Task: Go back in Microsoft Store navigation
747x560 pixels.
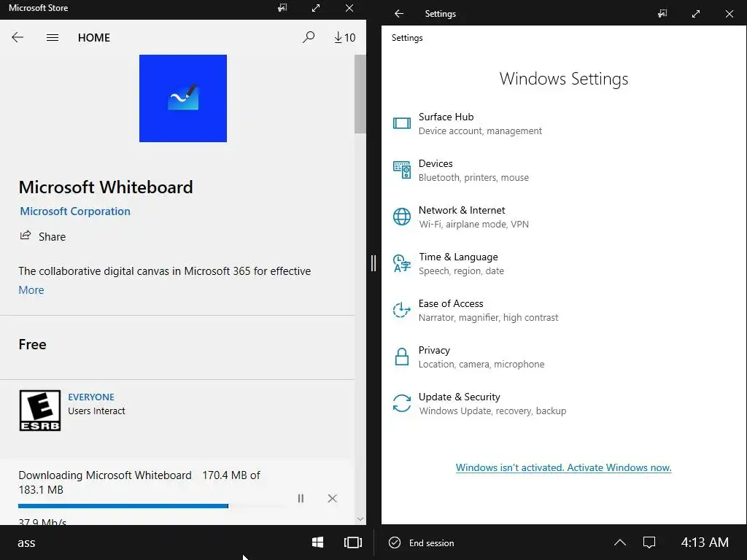Action: pos(18,38)
